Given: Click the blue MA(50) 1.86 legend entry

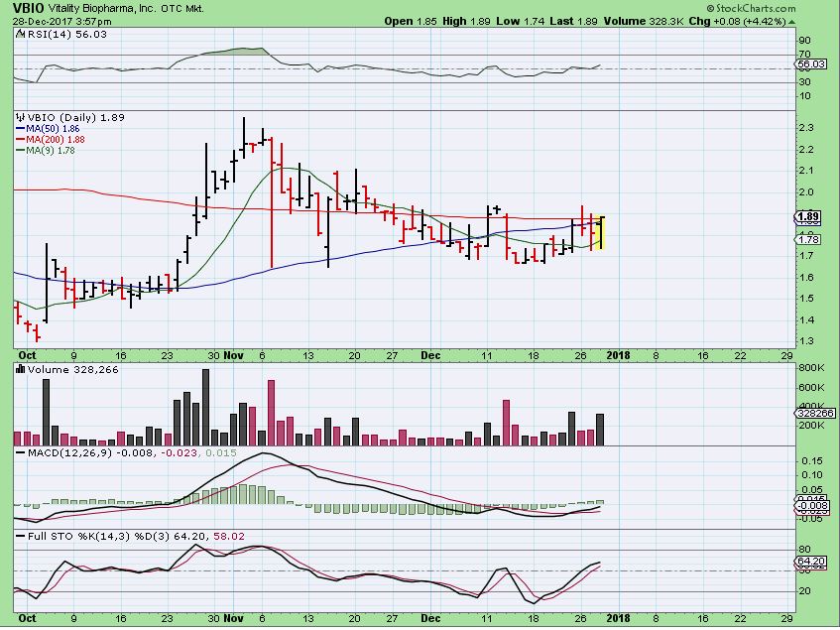Looking at the screenshot, I should click(x=48, y=129).
